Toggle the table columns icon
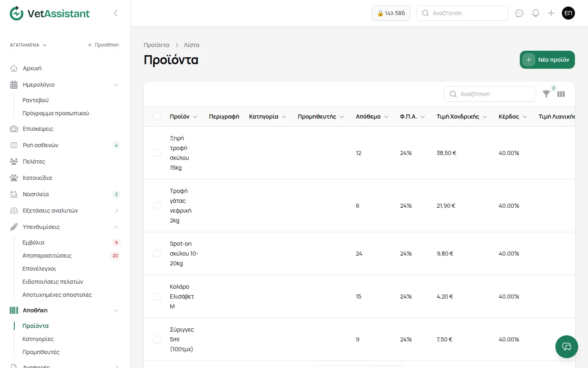The width and height of the screenshot is (588, 368). [x=561, y=94]
